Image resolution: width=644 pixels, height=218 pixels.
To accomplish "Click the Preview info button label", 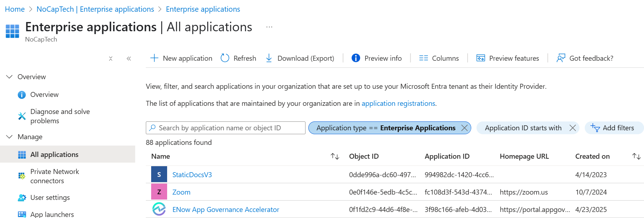I will (383, 58).
